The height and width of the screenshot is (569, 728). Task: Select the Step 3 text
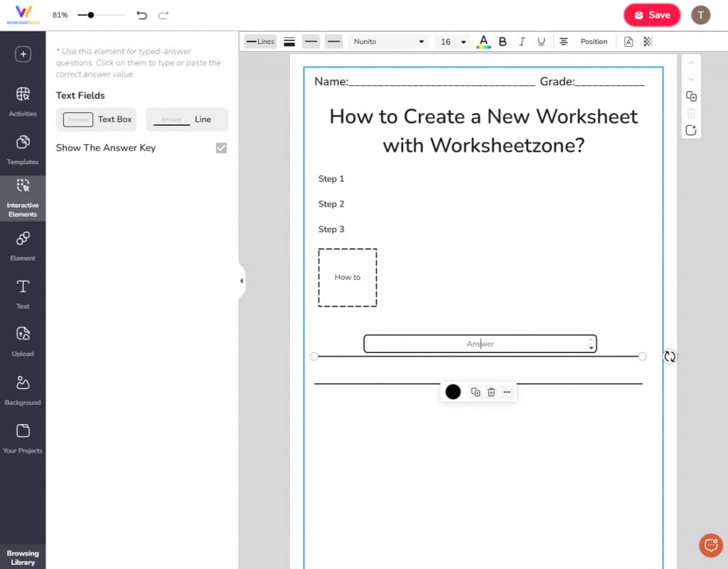pyautogui.click(x=331, y=229)
